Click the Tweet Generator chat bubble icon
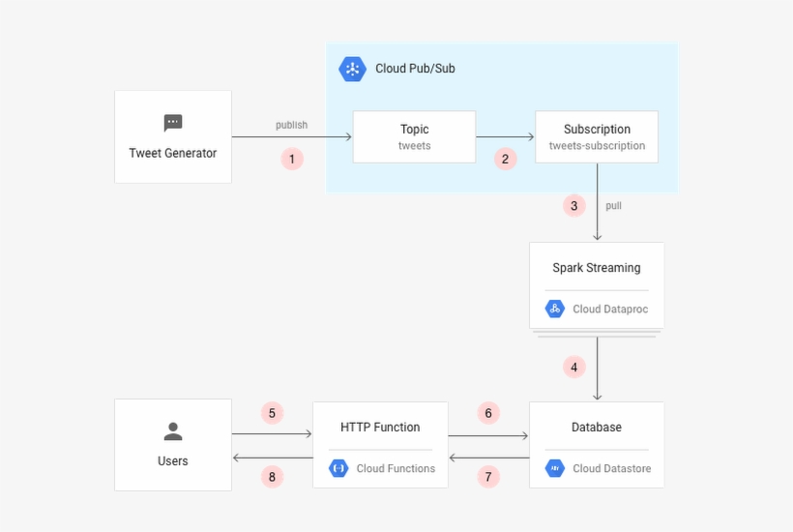The height and width of the screenshot is (532, 793). tap(173, 123)
